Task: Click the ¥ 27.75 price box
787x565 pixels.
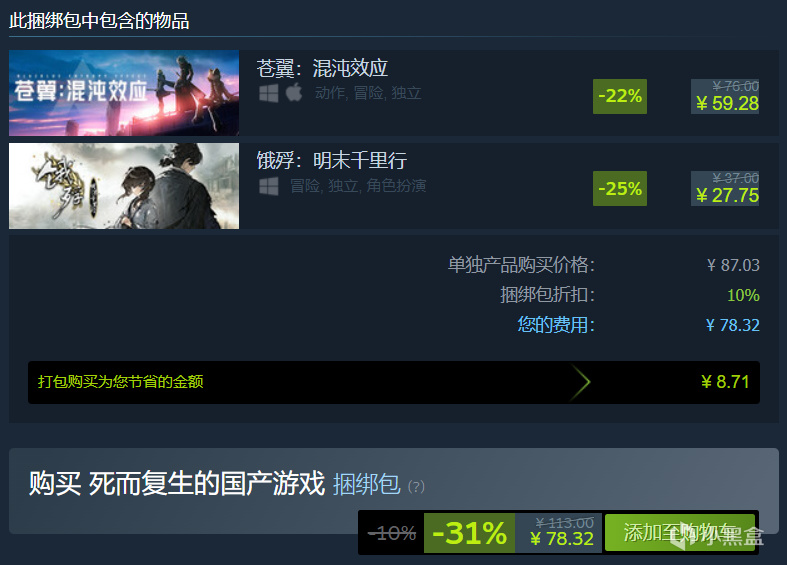Action: coord(725,189)
